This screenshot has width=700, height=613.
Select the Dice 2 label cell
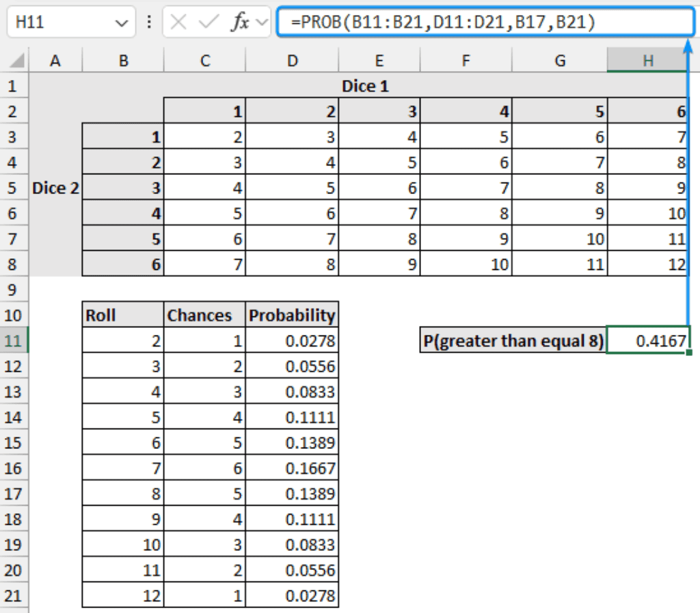(x=55, y=188)
